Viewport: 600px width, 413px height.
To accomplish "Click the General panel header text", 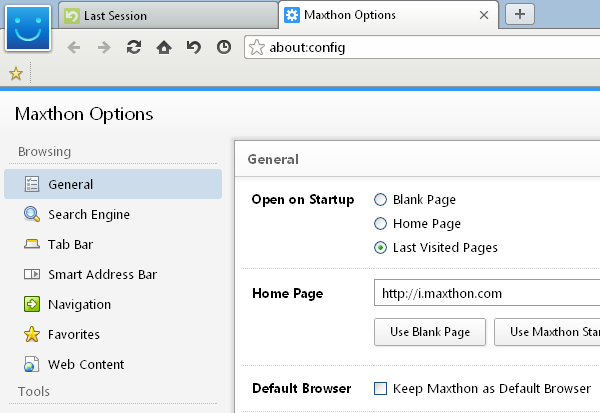I will tap(273, 159).
